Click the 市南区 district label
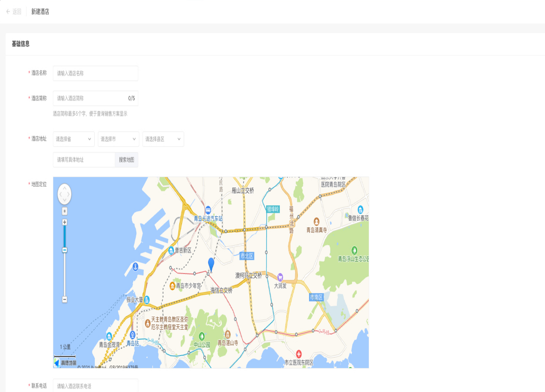This screenshot has height=392, width=545. pos(317,297)
